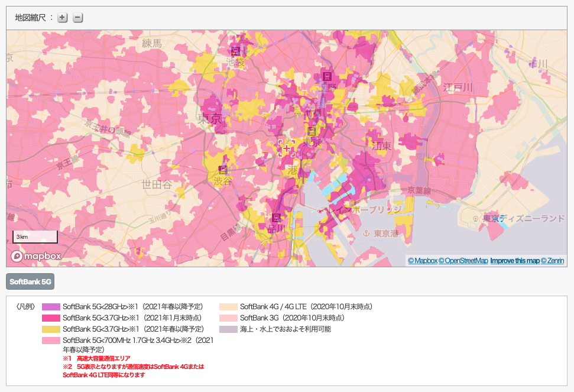Click the 地図縮尺 label text

coord(30,18)
